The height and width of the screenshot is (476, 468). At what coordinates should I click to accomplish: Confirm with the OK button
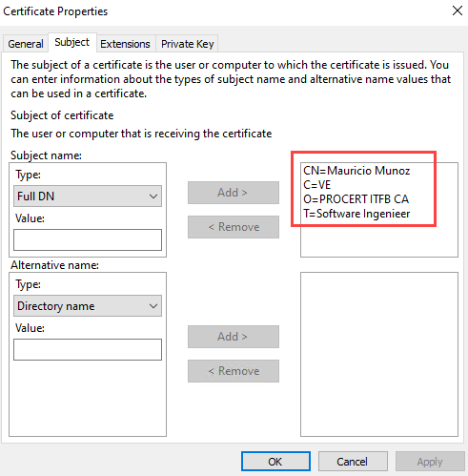(275, 462)
